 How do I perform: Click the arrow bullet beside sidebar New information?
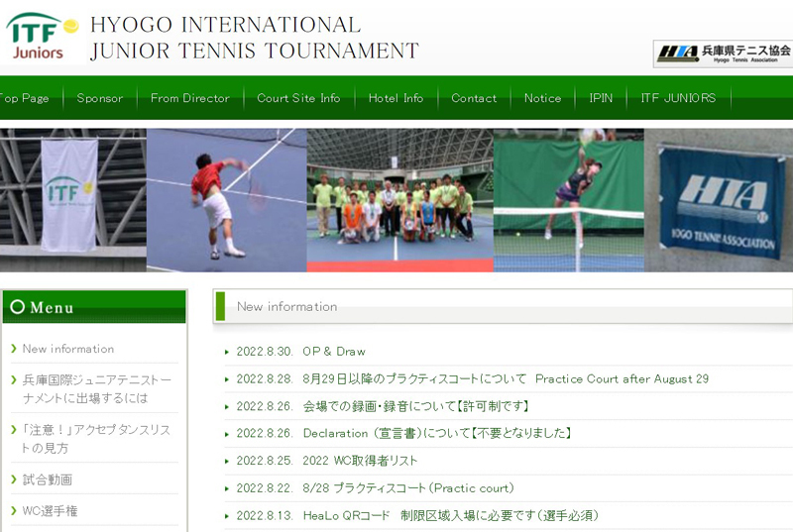(x=14, y=349)
